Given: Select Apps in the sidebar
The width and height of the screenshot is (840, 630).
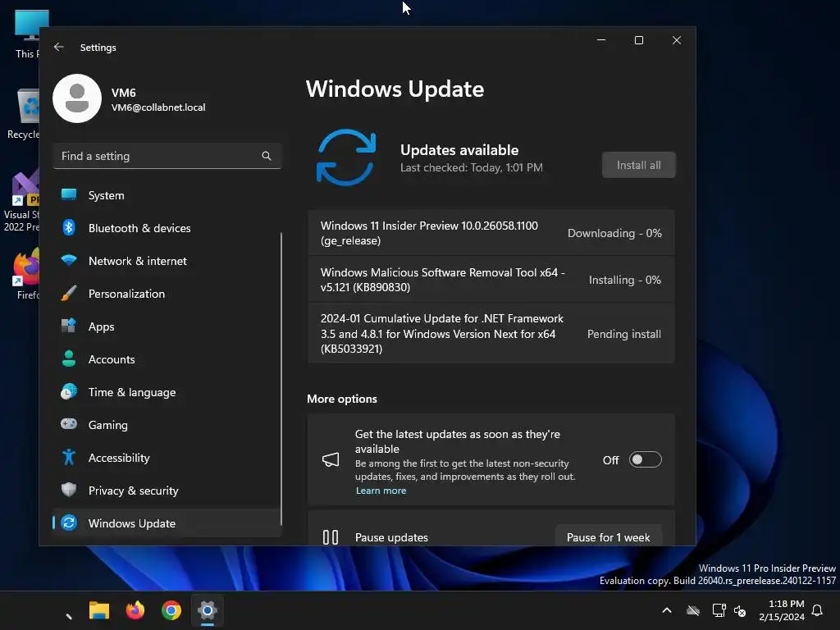Looking at the screenshot, I should 167,326.
